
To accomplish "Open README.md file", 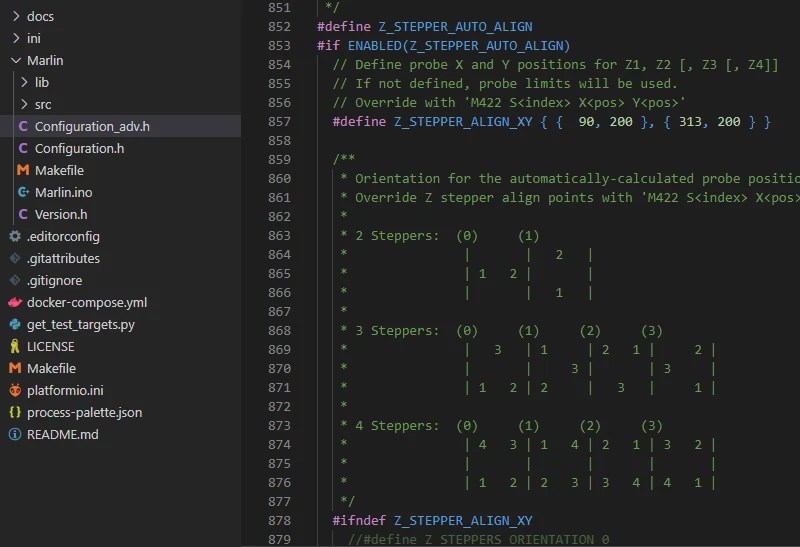I will click(63, 434).
